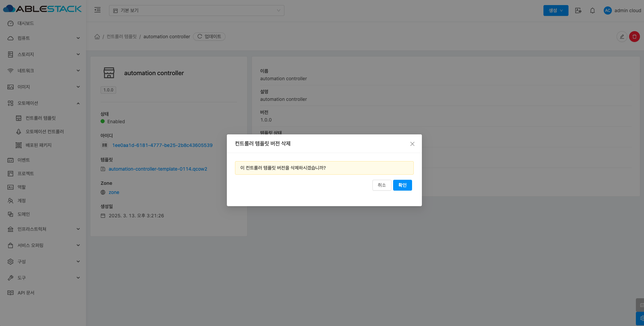Copy ID using the barcode icon
This screenshot has height=326, width=644.
[x=105, y=145]
